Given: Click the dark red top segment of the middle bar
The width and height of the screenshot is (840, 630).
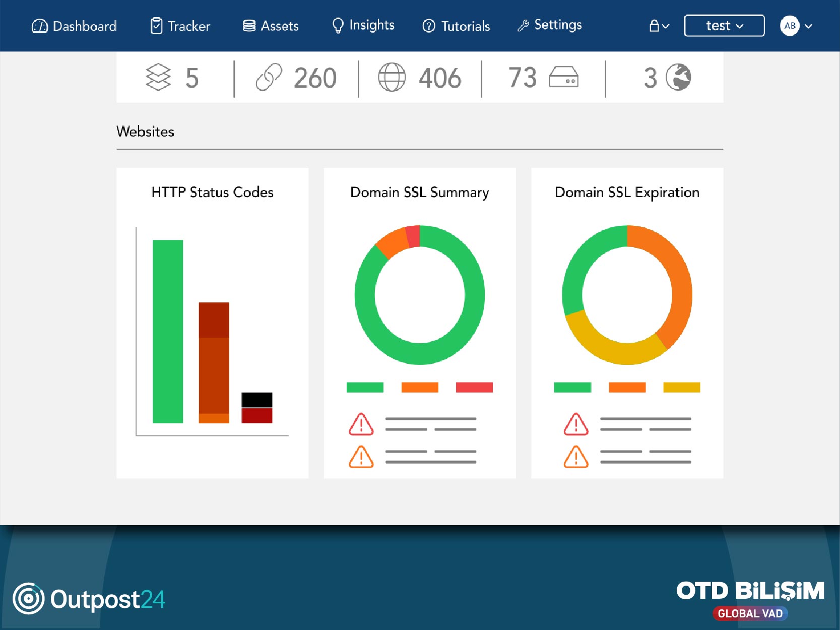Looking at the screenshot, I should click(x=214, y=320).
